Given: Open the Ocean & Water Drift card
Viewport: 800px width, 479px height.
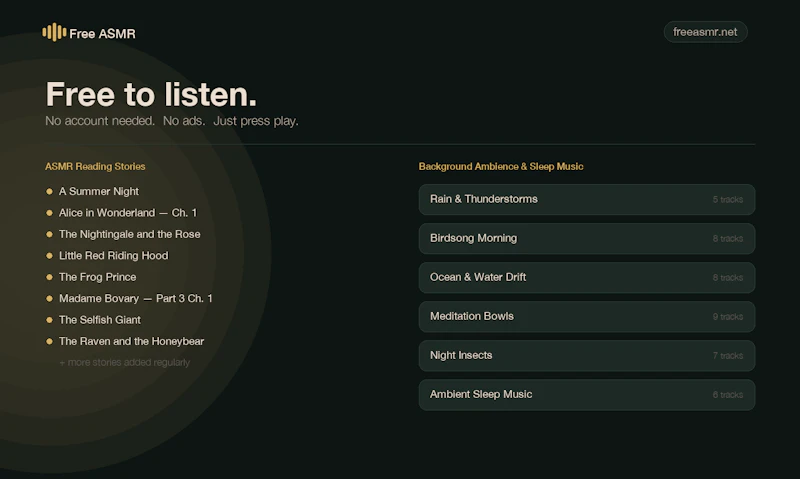Looking at the screenshot, I should (x=587, y=278).
